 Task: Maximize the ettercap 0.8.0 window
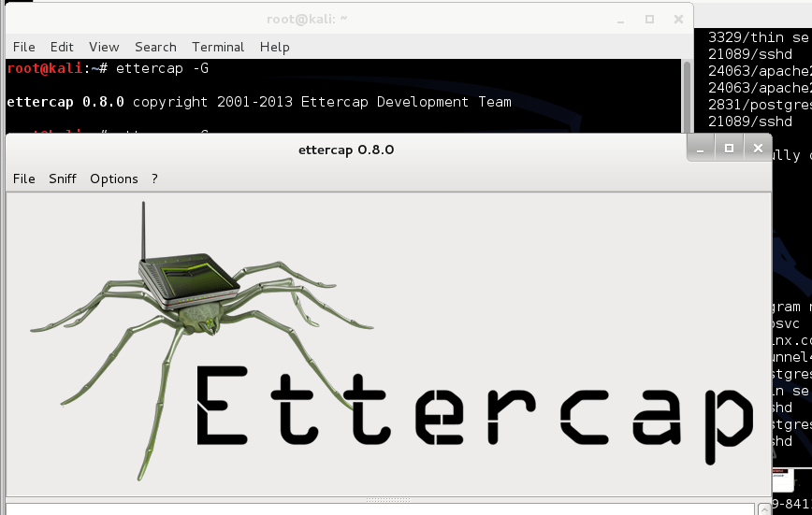[x=729, y=149]
